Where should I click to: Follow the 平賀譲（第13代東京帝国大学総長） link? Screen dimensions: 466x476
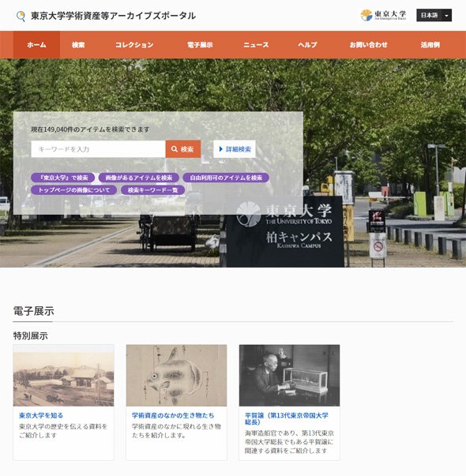287,418
